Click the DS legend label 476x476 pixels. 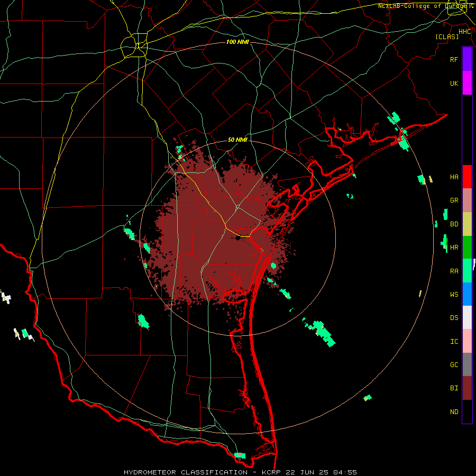454,318
